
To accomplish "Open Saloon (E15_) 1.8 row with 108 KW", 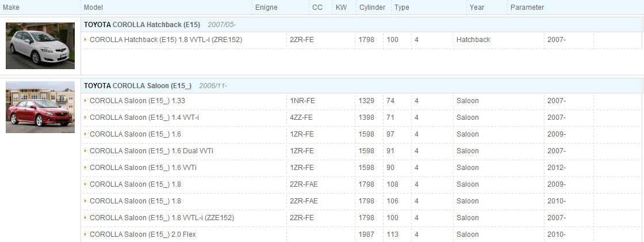I will (x=135, y=184).
